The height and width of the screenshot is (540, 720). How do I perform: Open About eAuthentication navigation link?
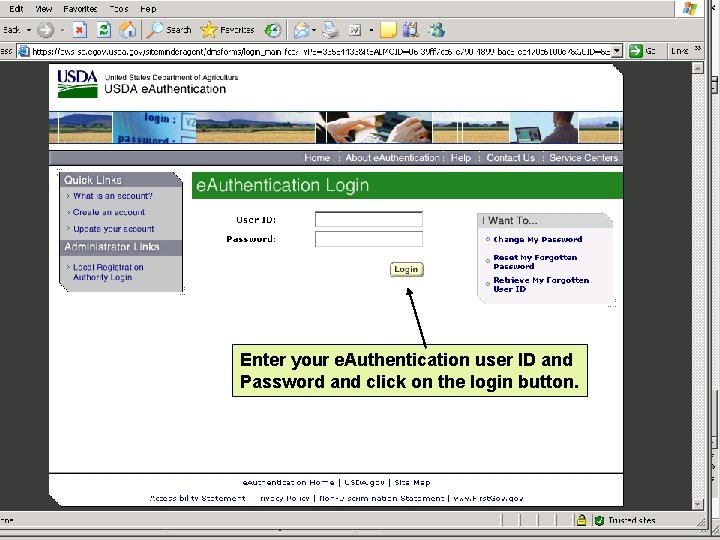(x=392, y=158)
